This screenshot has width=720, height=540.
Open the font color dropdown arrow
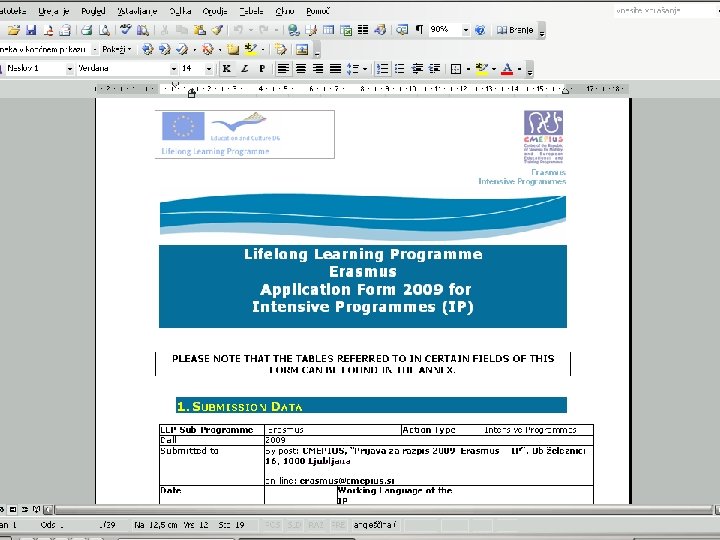(519, 69)
